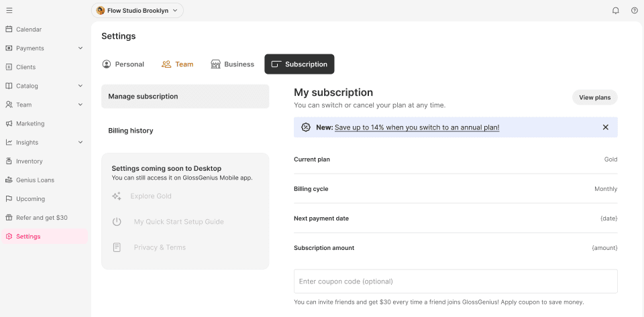Dismiss the annual plan banner
The width and height of the screenshot is (644, 317).
click(605, 127)
